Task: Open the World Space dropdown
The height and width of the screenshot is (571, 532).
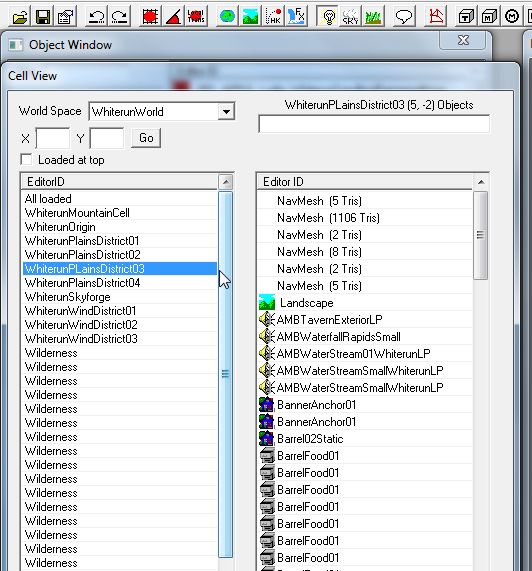Action: [226, 111]
